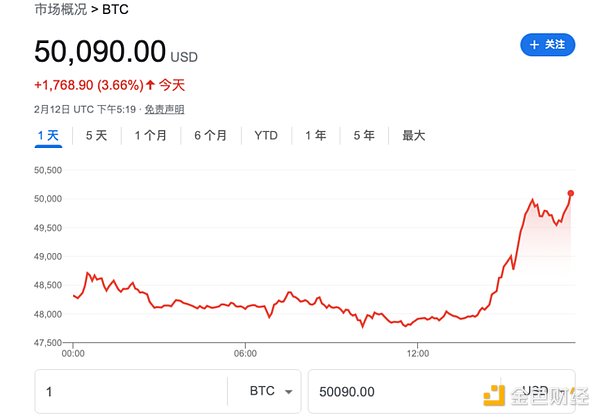This screenshot has width=600, height=417.
Task: Choose the 1 年 range tab
Action: (x=315, y=135)
